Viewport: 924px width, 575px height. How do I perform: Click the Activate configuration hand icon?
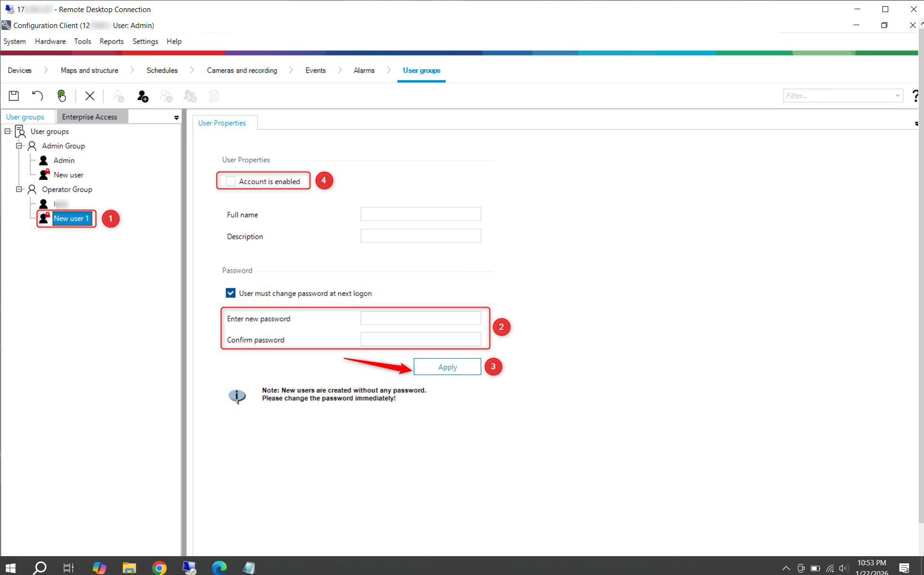click(x=61, y=96)
